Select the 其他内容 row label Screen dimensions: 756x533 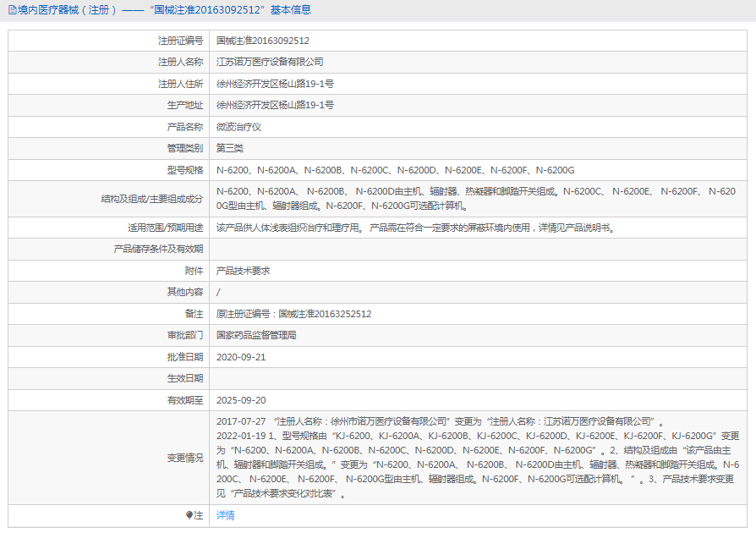tap(185, 292)
